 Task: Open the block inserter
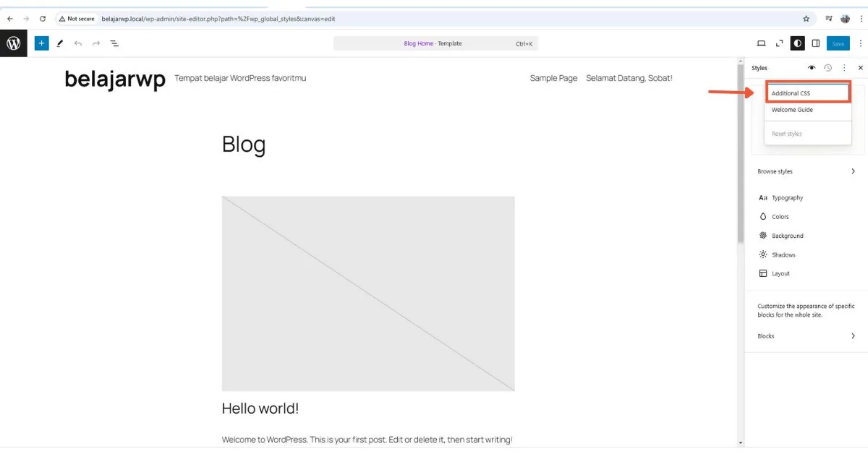41,43
